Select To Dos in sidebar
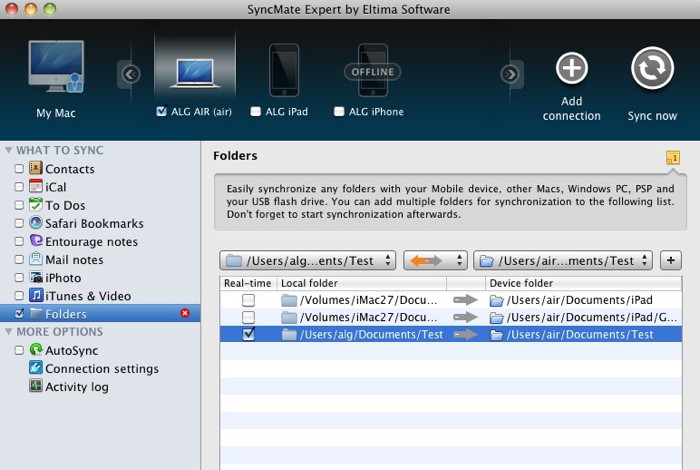This screenshot has width=700, height=470. click(65, 205)
